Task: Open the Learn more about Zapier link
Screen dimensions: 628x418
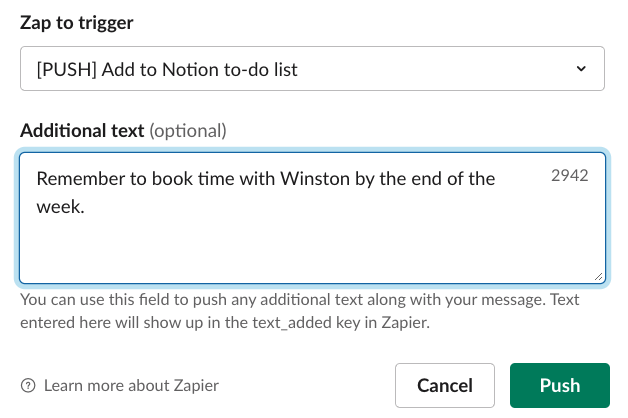Action: [x=131, y=385]
